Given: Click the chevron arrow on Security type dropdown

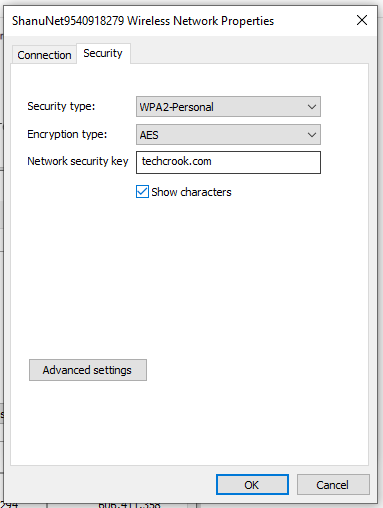Looking at the screenshot, I should (312, 107).
